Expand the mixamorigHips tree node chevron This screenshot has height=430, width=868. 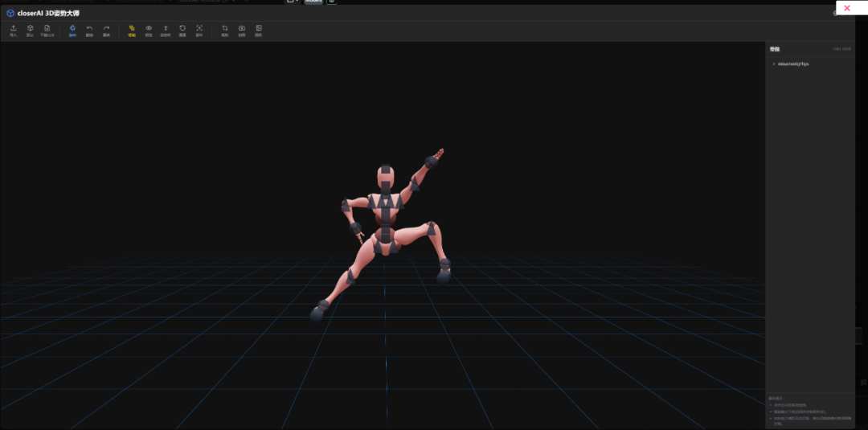[774, 64]
